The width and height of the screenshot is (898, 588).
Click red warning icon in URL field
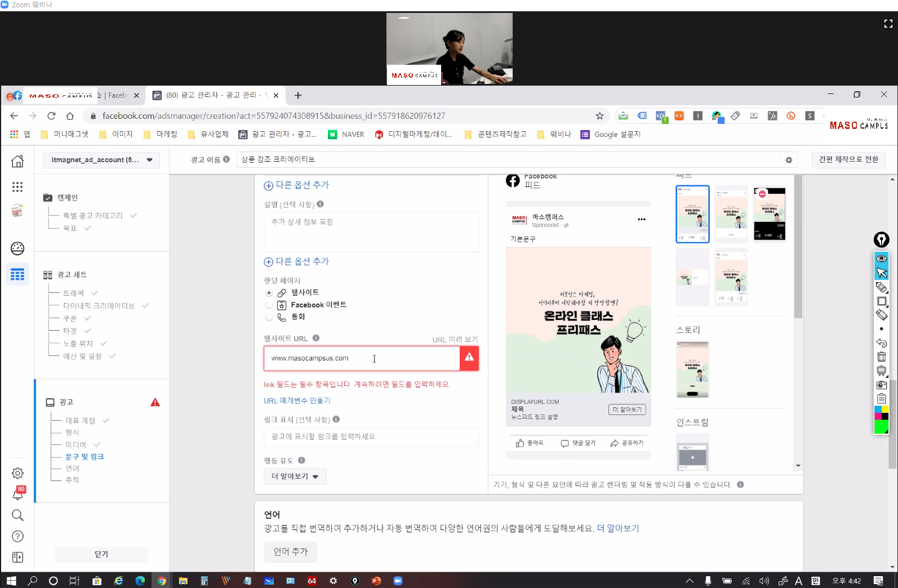click(469, 358)
